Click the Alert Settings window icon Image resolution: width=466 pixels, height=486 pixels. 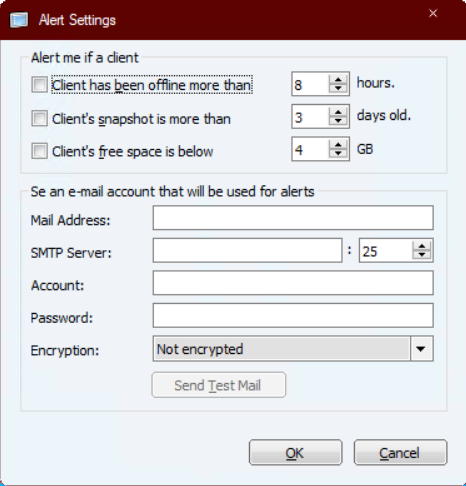(x=19, y=20)
